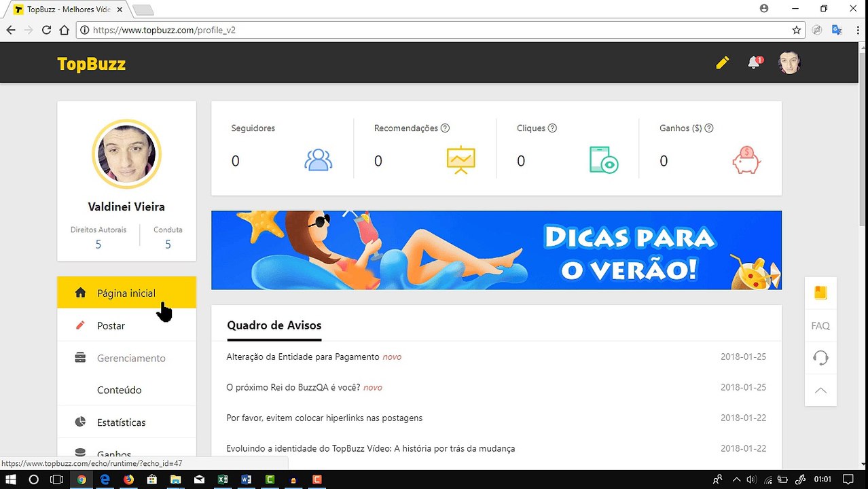The height and width of the screenshot is (489, 868).
Task: Go to Página inicial in sidebar
Action: point(126,293)
